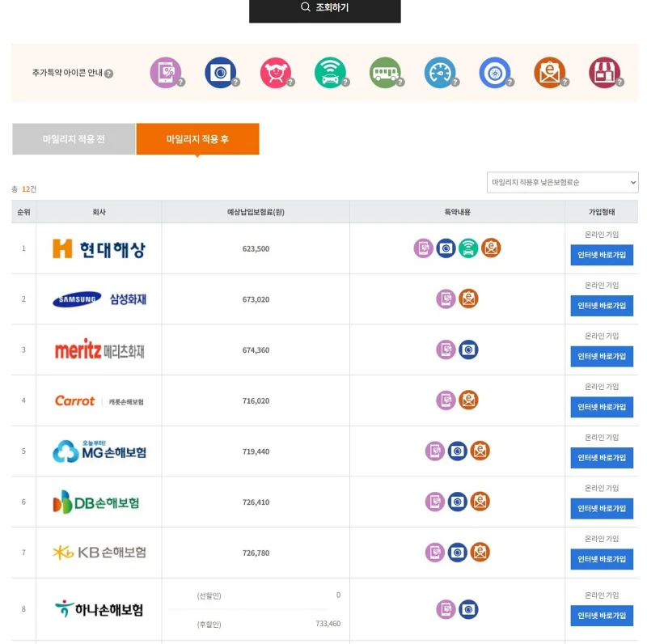The image size is (647, 644).
Task: Click the 특약내용 column header
Action: click(457, 212)
